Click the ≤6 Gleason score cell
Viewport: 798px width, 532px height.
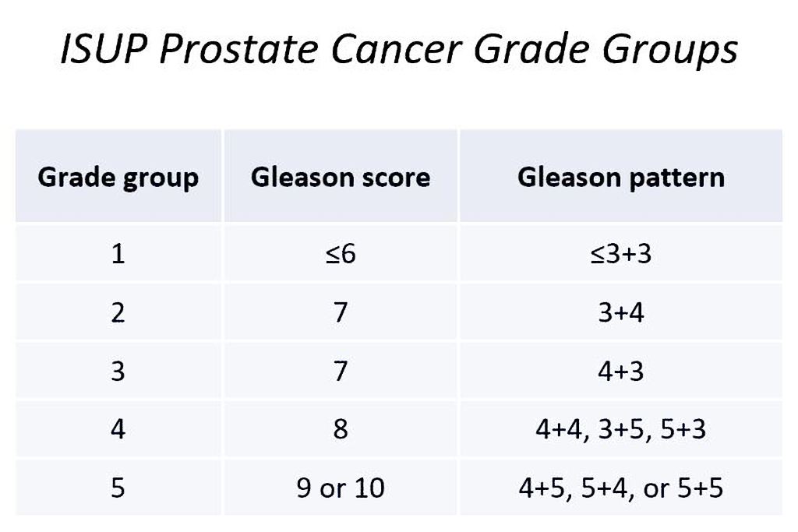point(341,253)
